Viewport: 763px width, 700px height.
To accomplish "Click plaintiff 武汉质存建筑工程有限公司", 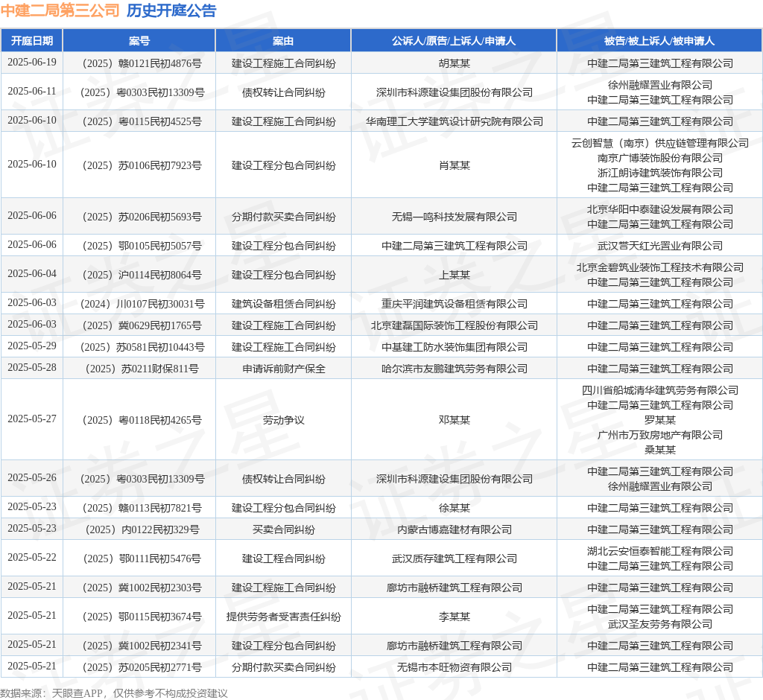I will pyautogui.click(x=455, y=559).
